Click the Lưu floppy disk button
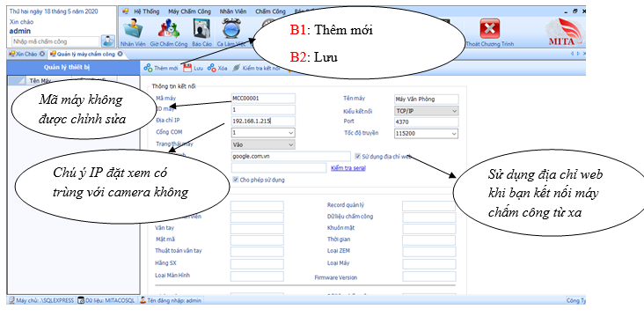Image resolution: width=644 pixels, height=317 pixels. [193, 69]
